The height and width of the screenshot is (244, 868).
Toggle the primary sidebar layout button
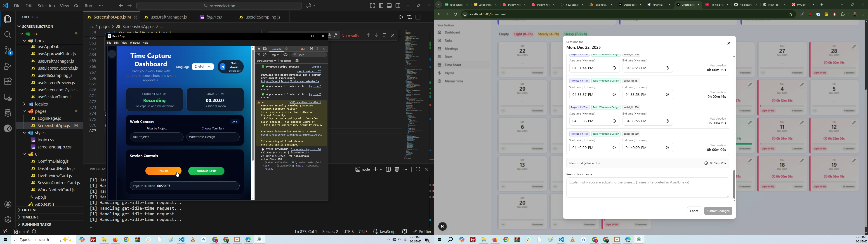coord(381,6)
